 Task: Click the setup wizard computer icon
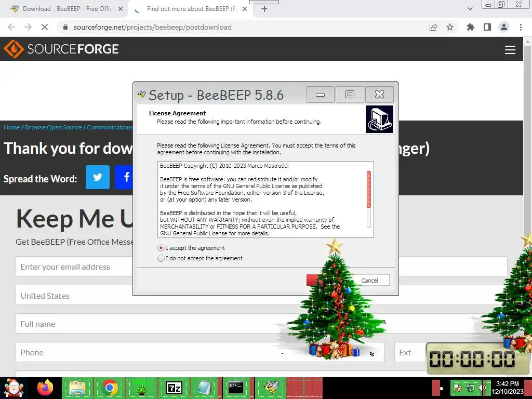[x=379, y=119]
